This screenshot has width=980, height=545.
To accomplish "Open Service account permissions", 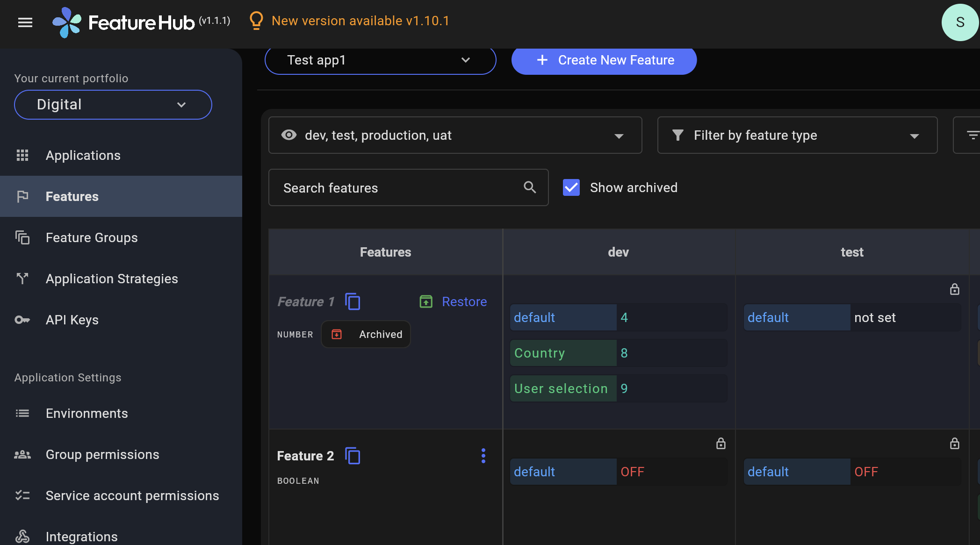I will tap(121, 495).
